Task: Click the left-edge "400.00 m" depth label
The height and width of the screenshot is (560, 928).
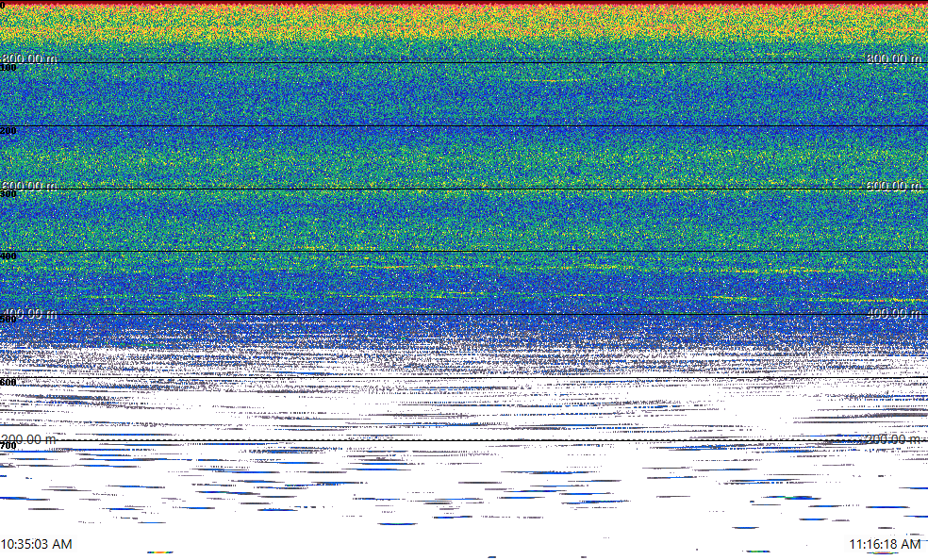Action: point(29,313)
